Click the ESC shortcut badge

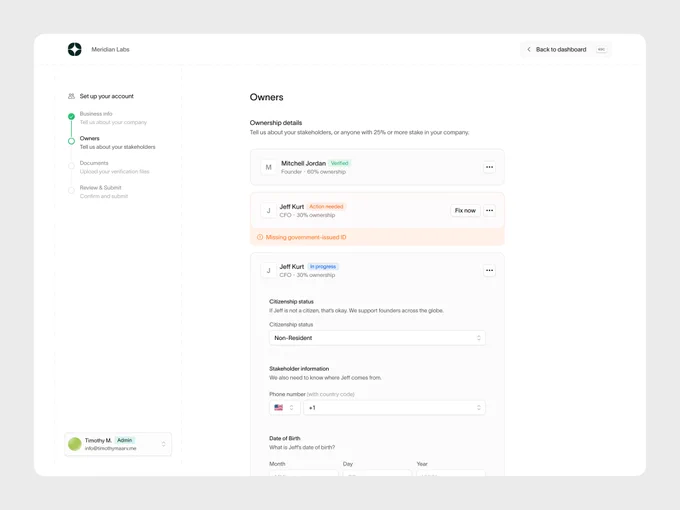(x=601, y=49)
